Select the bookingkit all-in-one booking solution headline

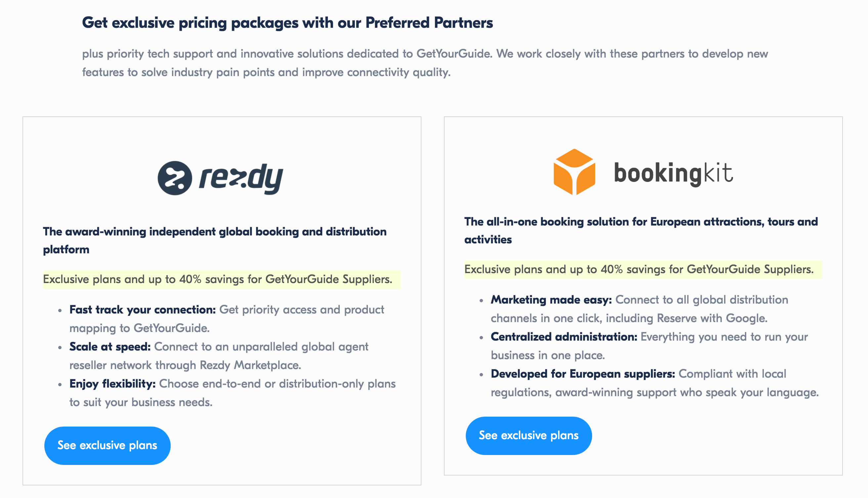click(x=641, y=230)
